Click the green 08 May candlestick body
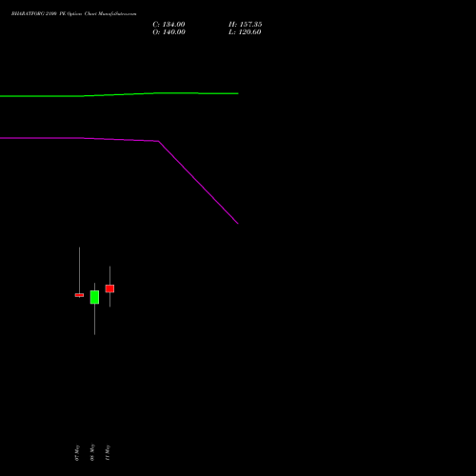Viewport: 476px width, 476px height. coord(94,297)
